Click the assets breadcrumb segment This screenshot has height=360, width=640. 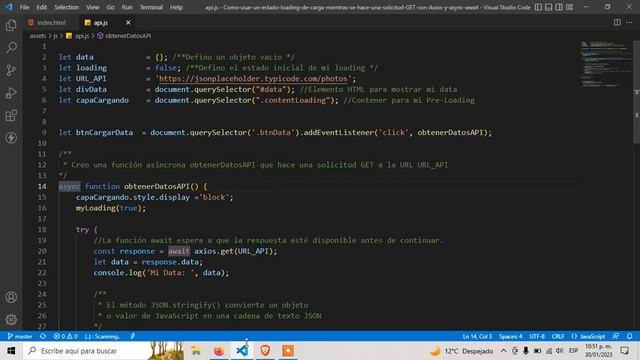click(38, 36)
